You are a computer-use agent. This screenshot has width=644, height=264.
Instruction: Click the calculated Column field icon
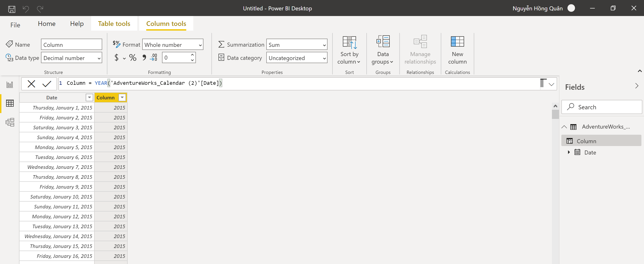point(570,141)
